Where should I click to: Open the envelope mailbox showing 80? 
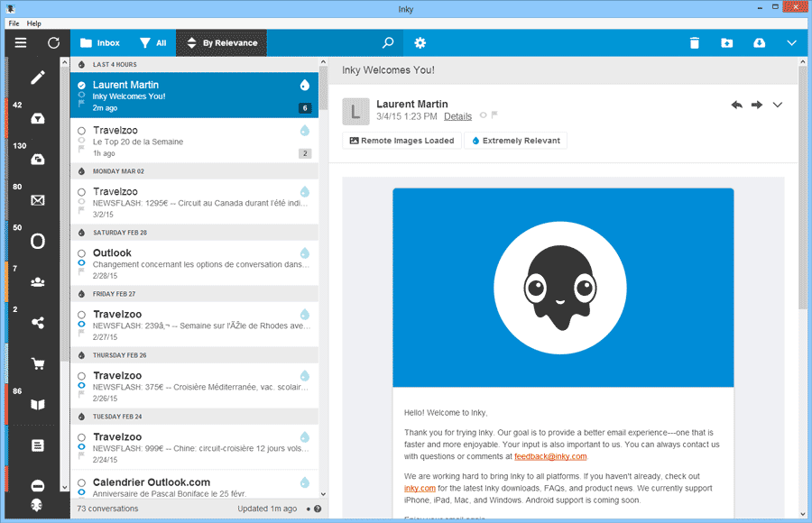(38, 200)
